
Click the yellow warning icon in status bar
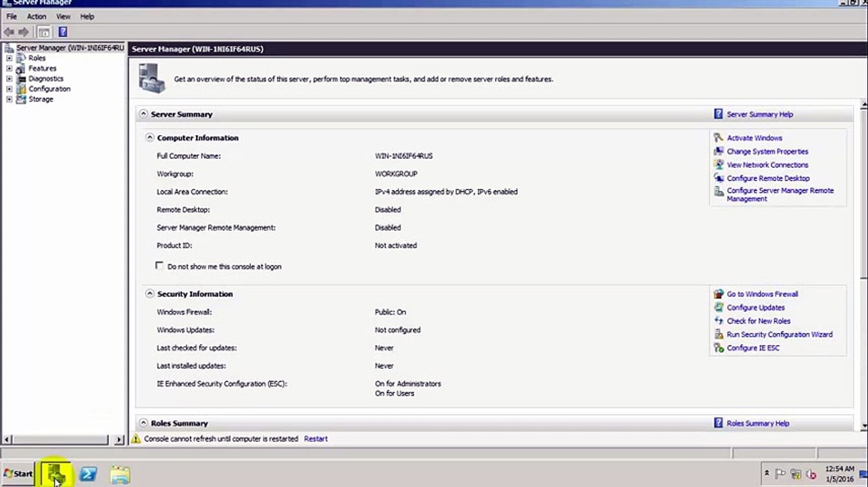coord(136,439)
